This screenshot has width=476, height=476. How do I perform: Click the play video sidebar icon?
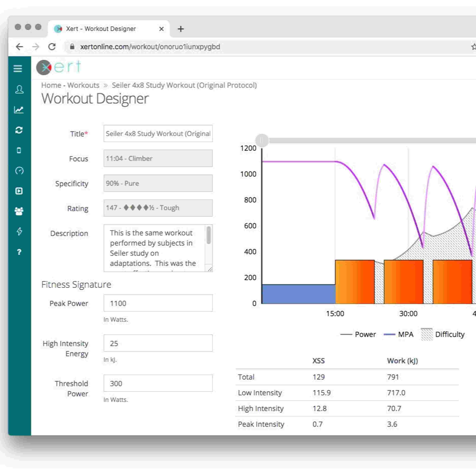[x=19, y=191]
